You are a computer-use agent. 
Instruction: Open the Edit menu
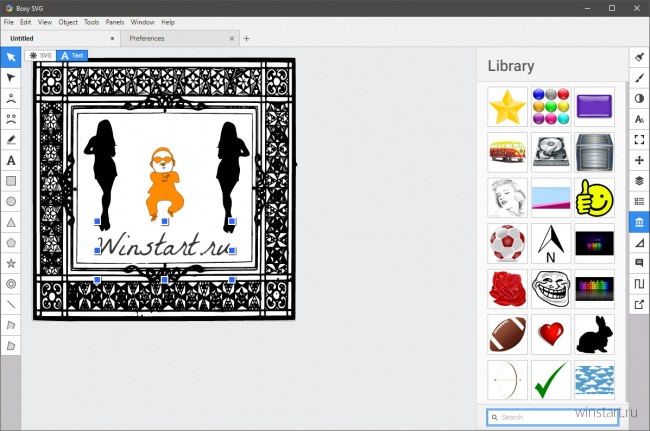(x=26, y=22)
